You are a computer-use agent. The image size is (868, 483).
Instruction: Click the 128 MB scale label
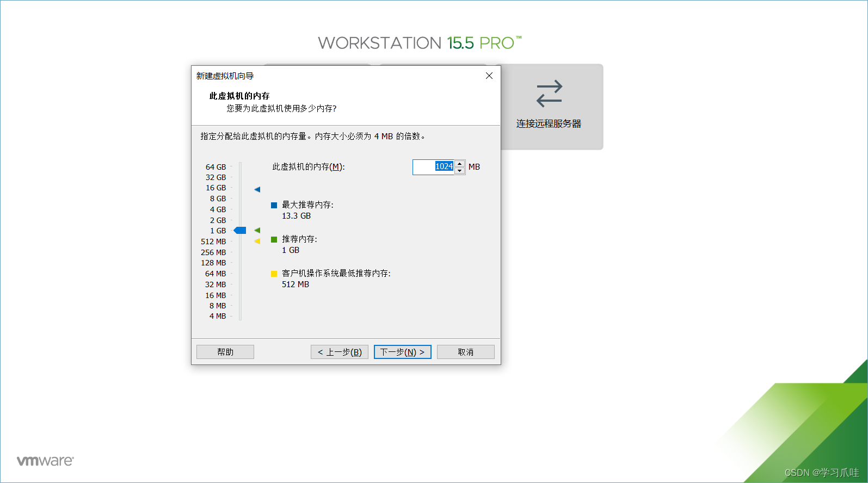pyautogui.click(x=213, y=263)
